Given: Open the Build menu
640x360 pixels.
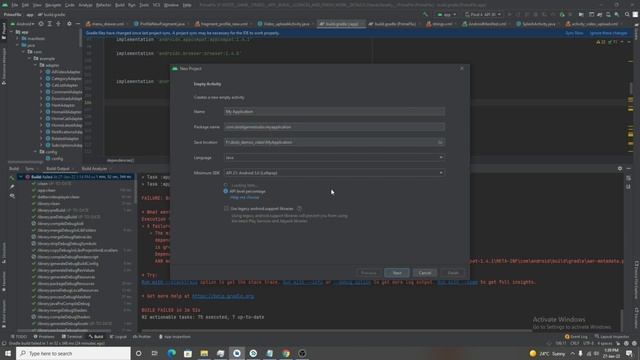Looking at the screenshot, I should click(x=120, y=5).
